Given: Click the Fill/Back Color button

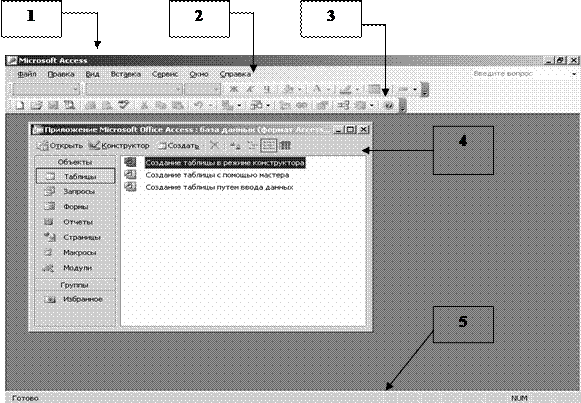Looking at the screenshot, I should point(288,89).
